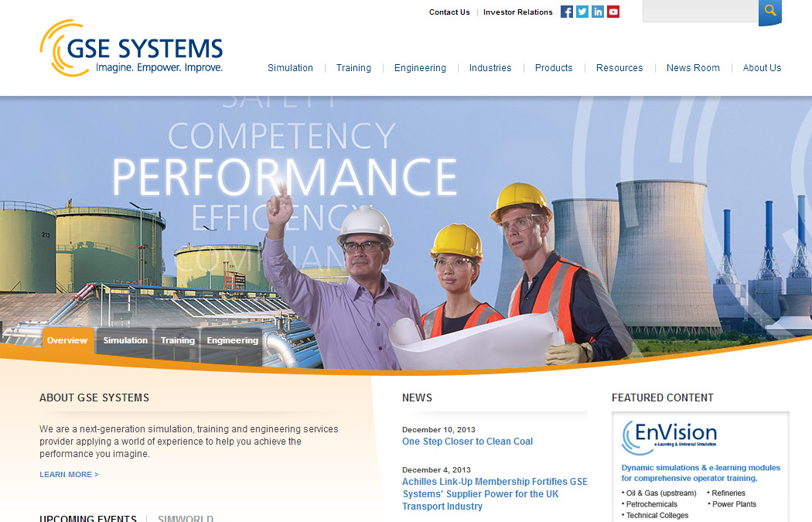Viewport: 812px width, 522px height.
Task: Click the EnVision logo in Featured Content
Action: point(669,435)
